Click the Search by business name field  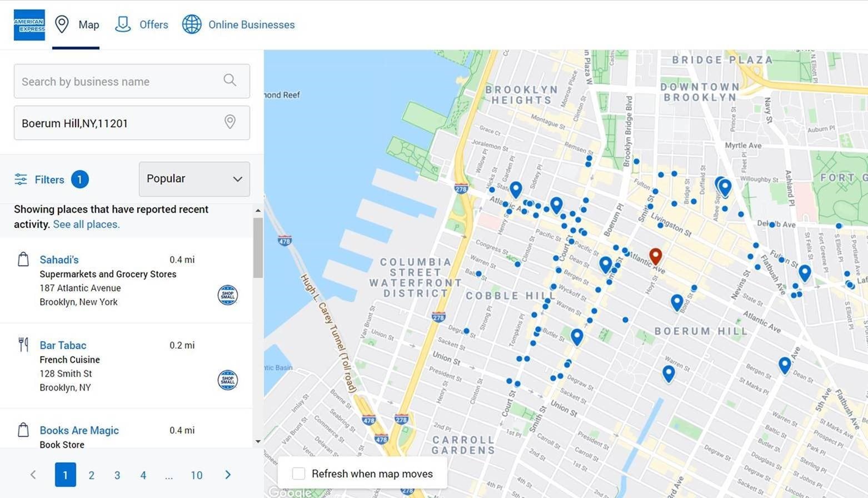coord(119,82)
